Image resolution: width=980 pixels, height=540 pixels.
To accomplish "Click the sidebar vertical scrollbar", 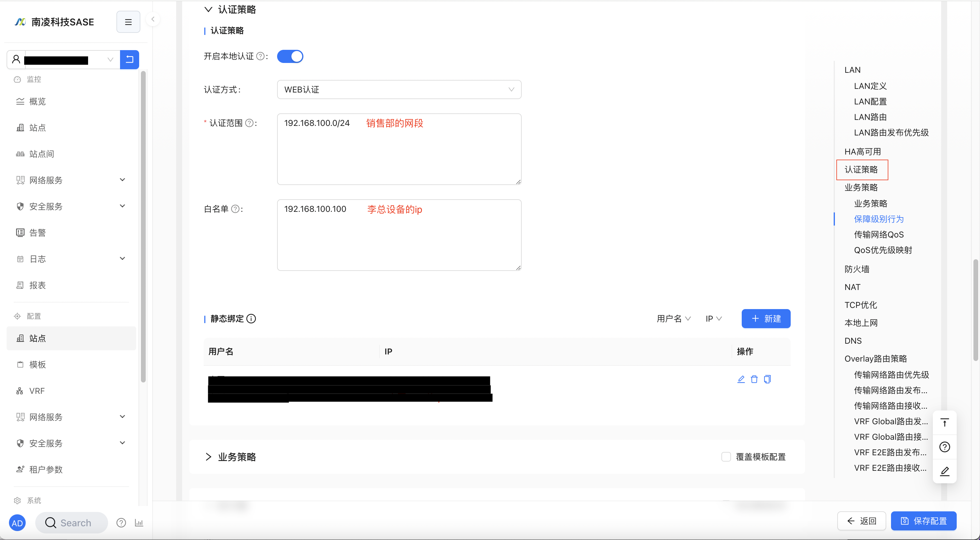I will pyautogui.click(x=143, y=226).
